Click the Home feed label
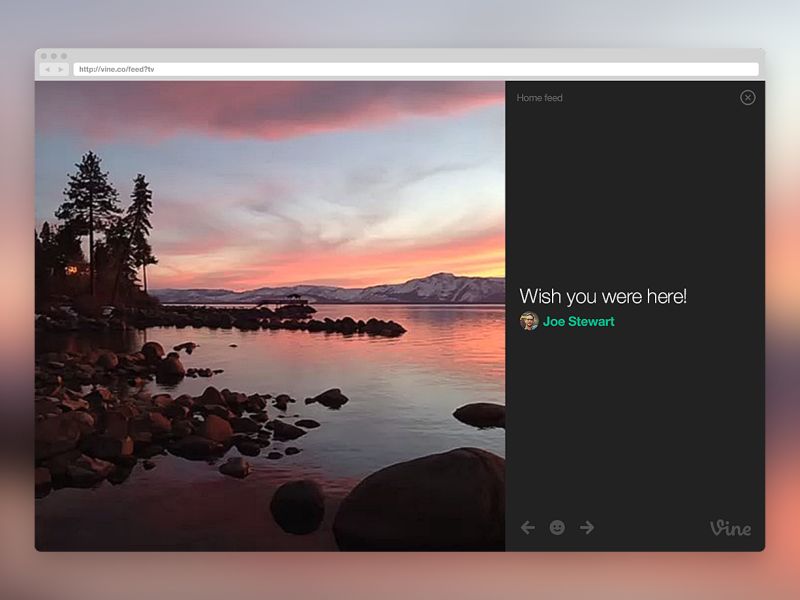 tap(539, 98)
